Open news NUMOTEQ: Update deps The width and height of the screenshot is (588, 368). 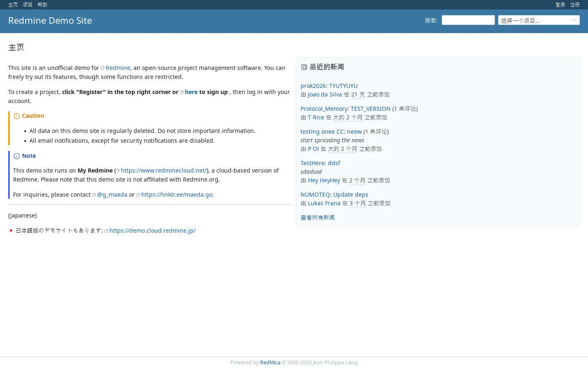pos(334,195)
